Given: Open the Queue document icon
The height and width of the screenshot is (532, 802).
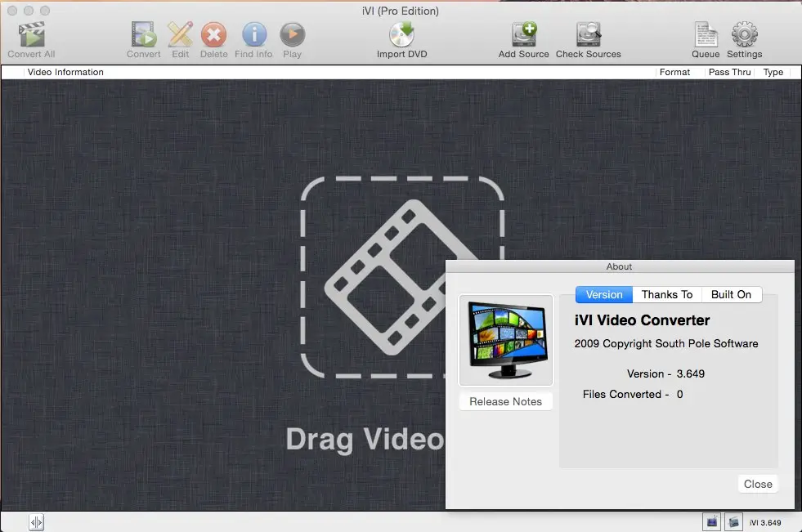Looking at the screenshot, I should 706,35.
